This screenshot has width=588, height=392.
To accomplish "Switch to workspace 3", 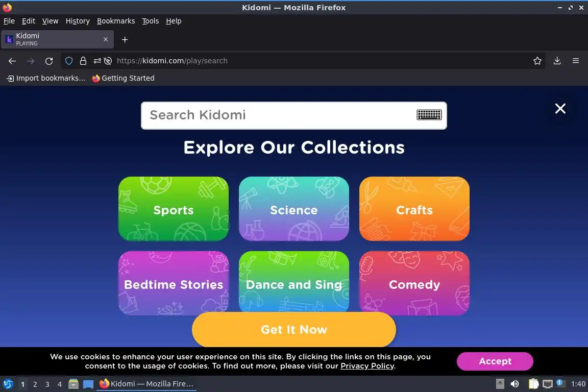I will pyautogui.click(x=47, y=384).
